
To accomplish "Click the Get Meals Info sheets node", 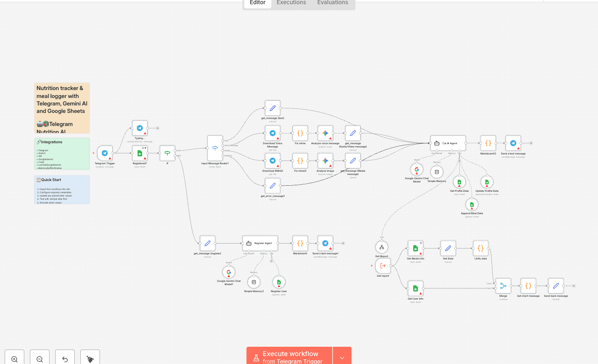I will pos(415,248).
